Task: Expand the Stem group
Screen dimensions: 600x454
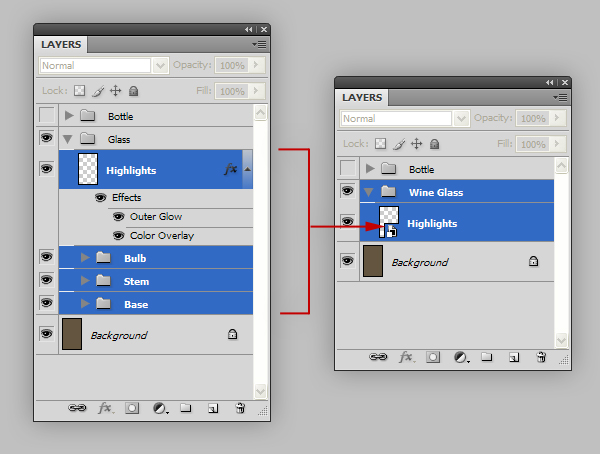Action: coord(85,281)
